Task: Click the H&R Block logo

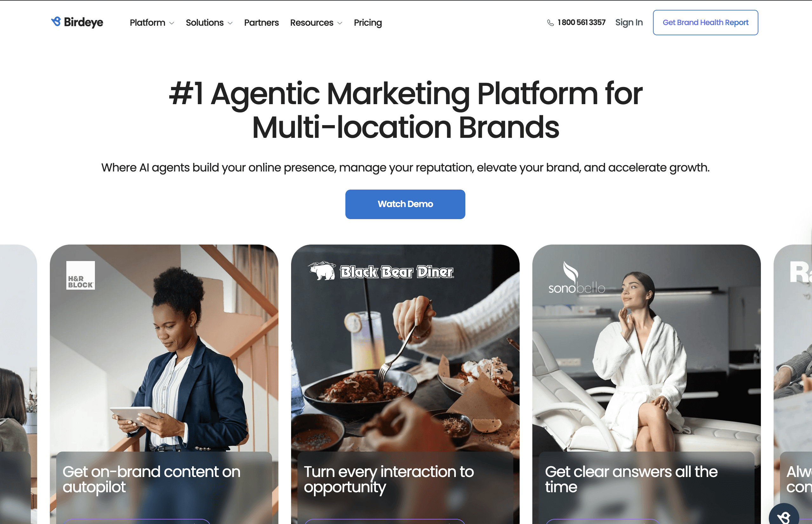Action: coord(81,275)
